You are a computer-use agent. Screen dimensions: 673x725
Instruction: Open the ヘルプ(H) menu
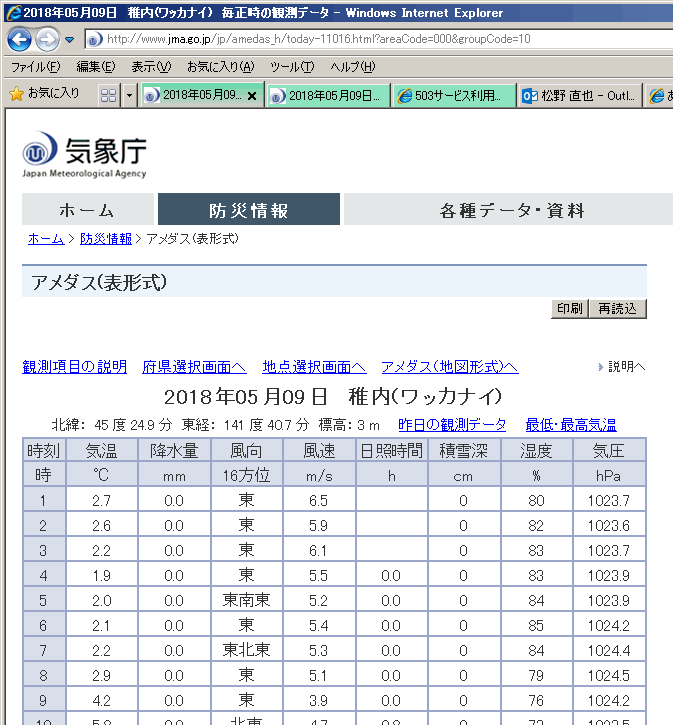pyautogui.click(x=353, y=67)
